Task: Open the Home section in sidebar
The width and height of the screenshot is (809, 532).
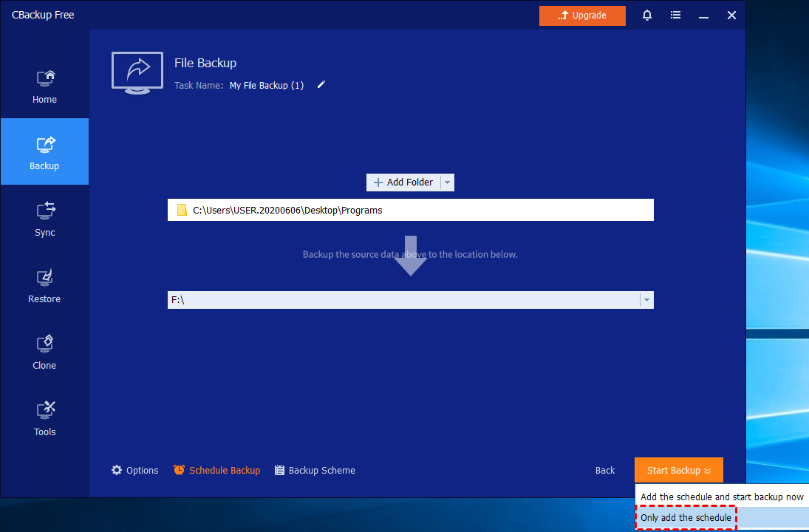Action: point(44,86)
